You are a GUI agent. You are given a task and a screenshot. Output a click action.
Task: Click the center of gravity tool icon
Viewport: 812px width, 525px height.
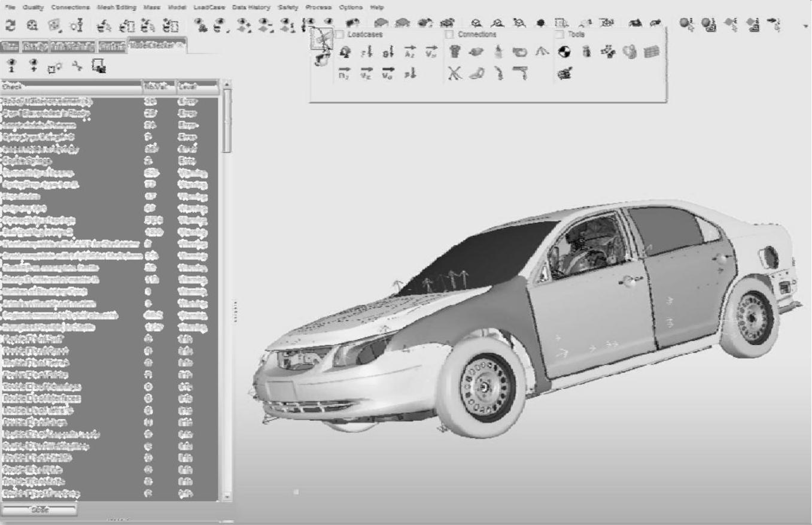click(x=562, y=53)
